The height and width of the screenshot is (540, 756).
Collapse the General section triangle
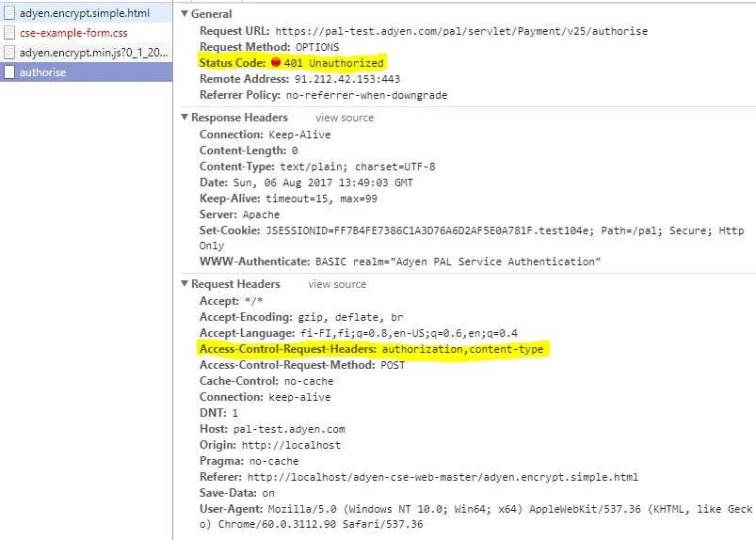pyautogui.click(x=185, y=13)
